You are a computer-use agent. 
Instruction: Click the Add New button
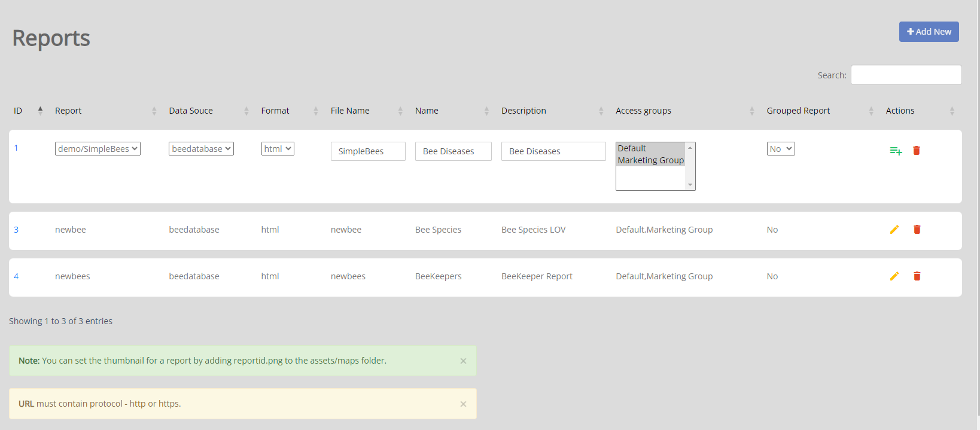point(929,32)
